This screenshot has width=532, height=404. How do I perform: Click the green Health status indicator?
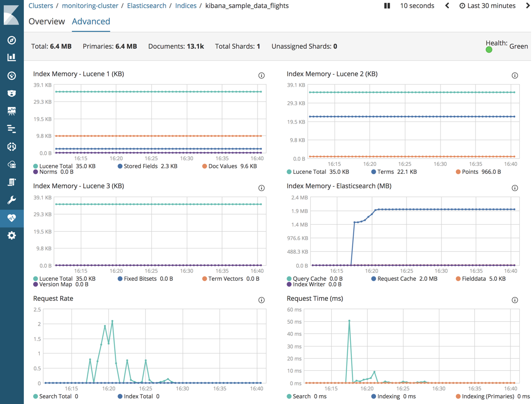tap(489, 49)
